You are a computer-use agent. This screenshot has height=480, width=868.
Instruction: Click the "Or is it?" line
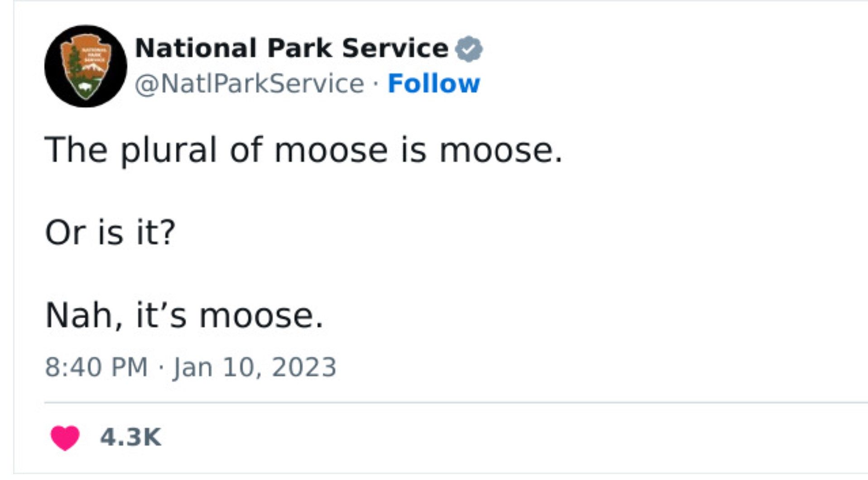pos(110,233)
